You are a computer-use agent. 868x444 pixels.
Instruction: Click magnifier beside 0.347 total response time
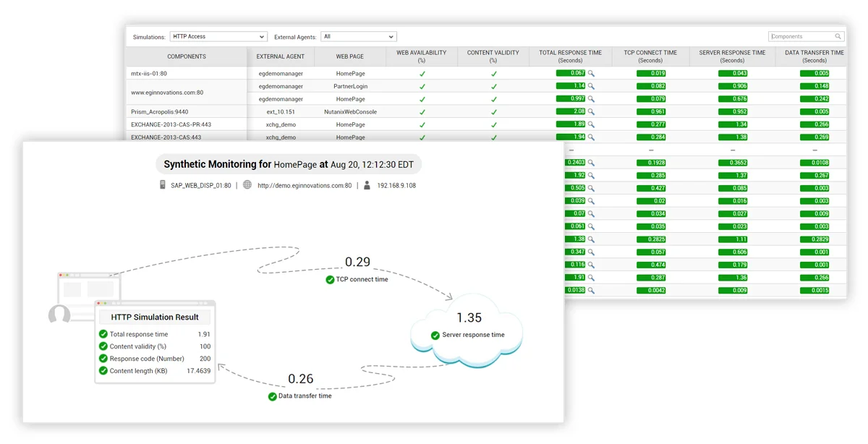point(591,252)
